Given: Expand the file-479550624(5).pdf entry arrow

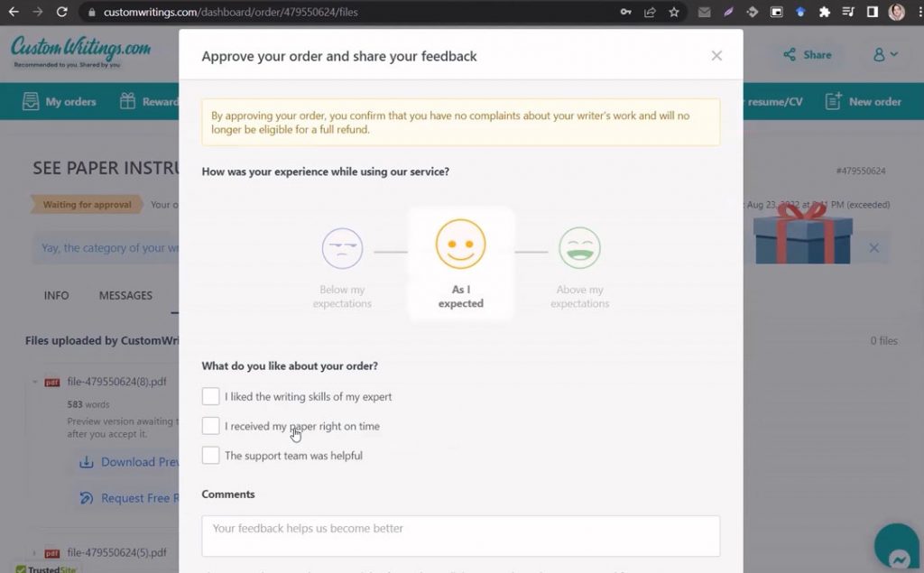Looking at the screenshot, I should pos(35,553).
